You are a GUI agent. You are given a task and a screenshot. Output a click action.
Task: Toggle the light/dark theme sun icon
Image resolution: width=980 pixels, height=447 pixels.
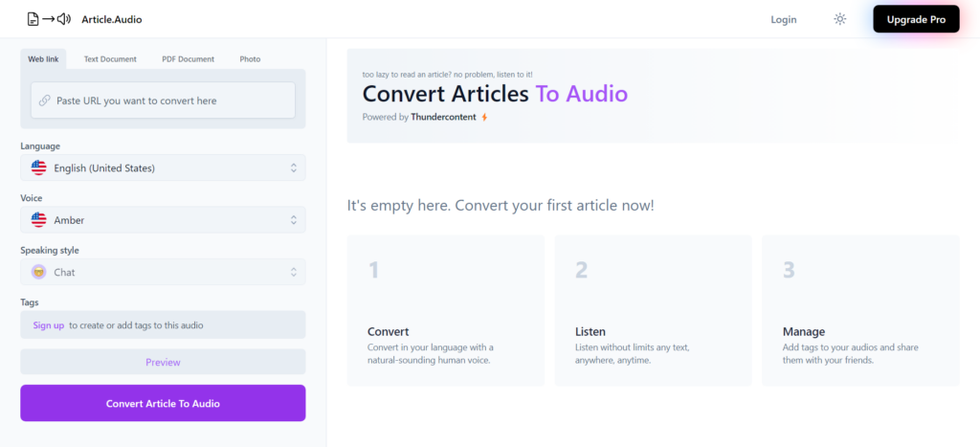coord(840,19)
